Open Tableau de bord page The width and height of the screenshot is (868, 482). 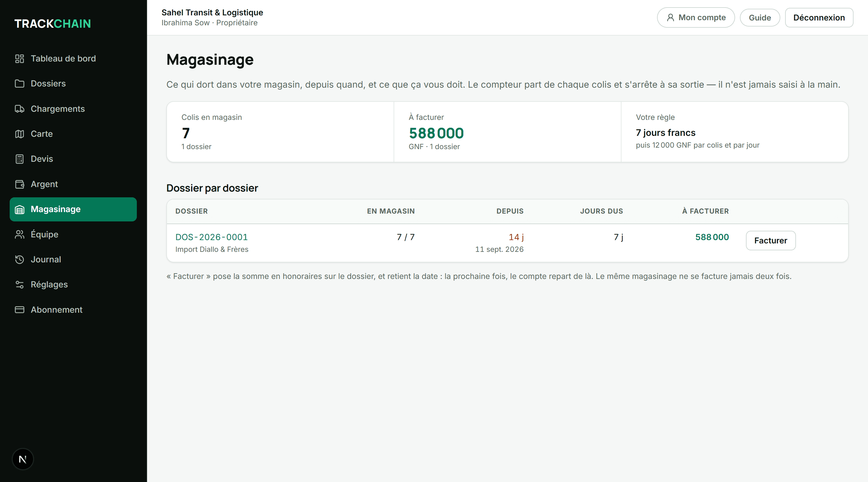[x=73, y=59]
